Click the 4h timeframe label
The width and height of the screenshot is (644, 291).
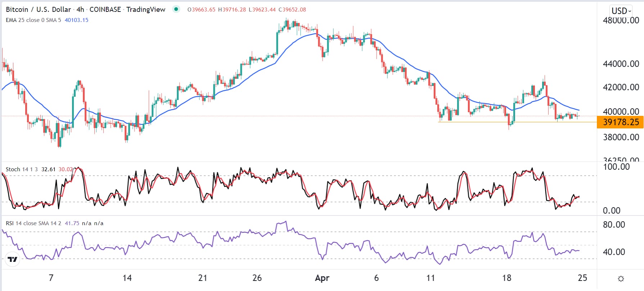point(80,9)
